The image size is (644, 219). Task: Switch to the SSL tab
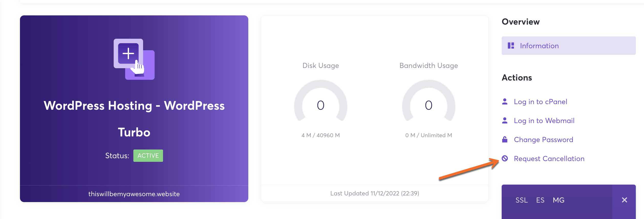point(522,200)
